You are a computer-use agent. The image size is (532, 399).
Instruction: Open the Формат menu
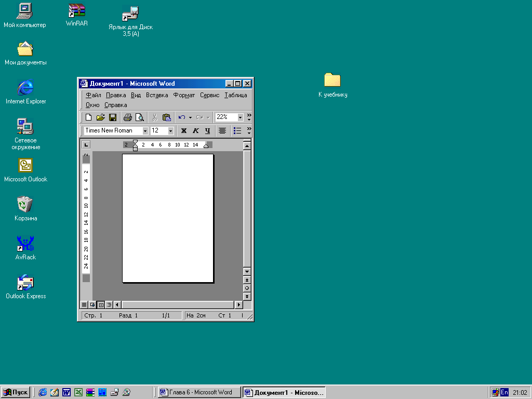(x=184, y=95)
